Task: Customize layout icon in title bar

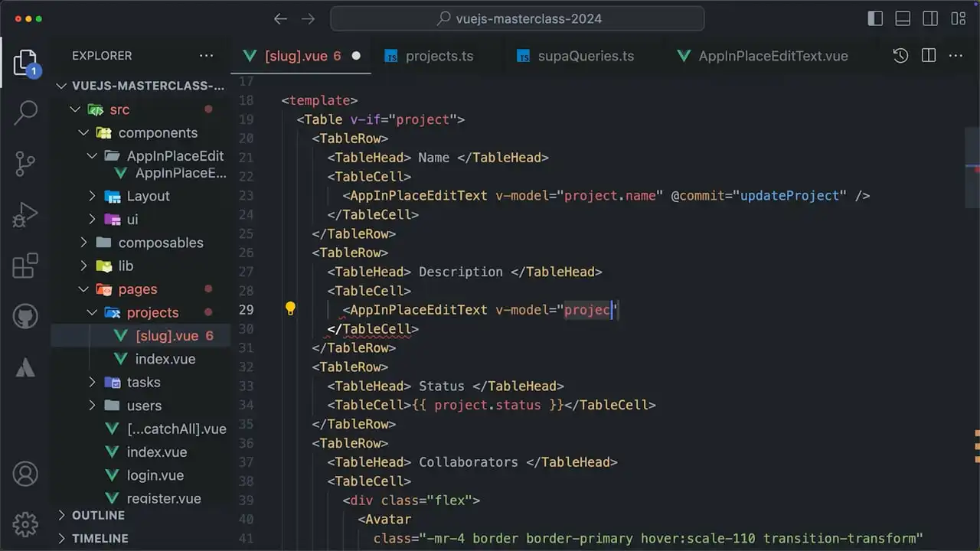Action: 958,19
